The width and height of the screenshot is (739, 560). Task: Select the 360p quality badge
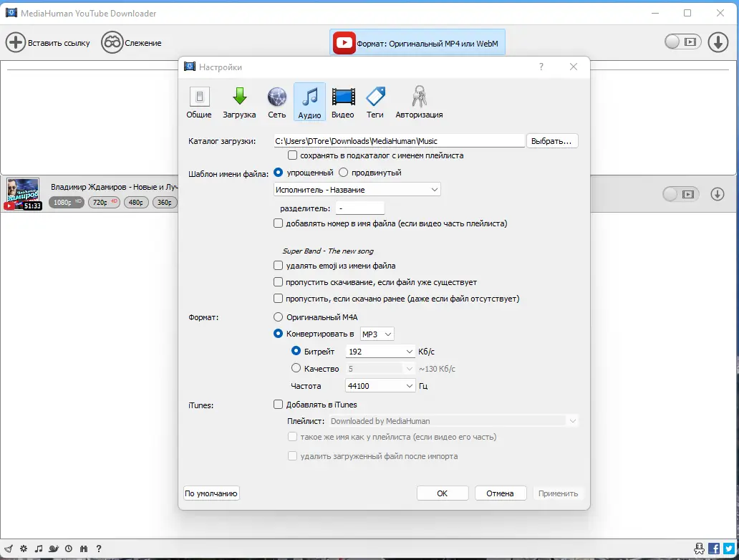[165, 202]
